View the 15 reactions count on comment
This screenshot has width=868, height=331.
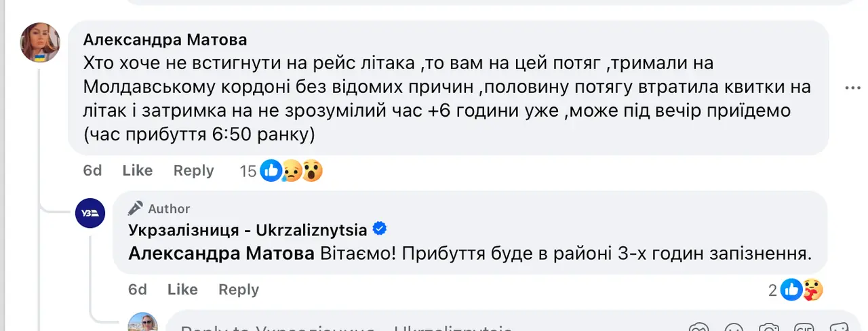click(x=248, y=172)
